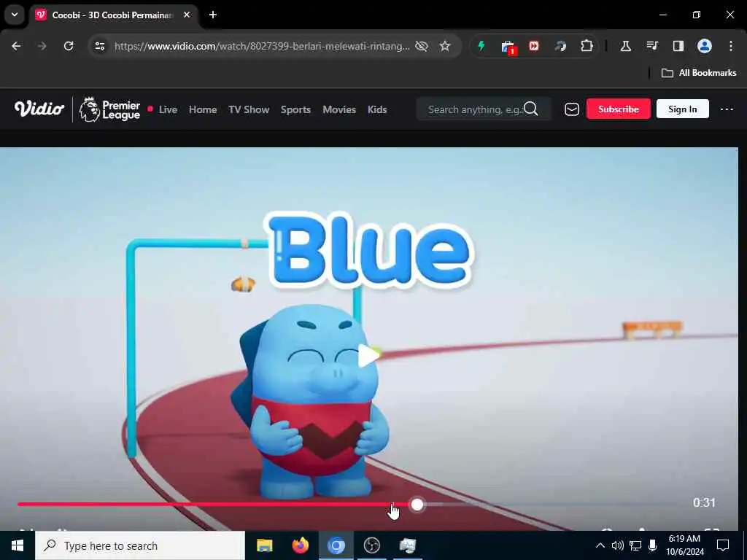Open the volume speaker icon in tray
The width and height of the screenshot is (747, 560).
(x=617, y=545)
